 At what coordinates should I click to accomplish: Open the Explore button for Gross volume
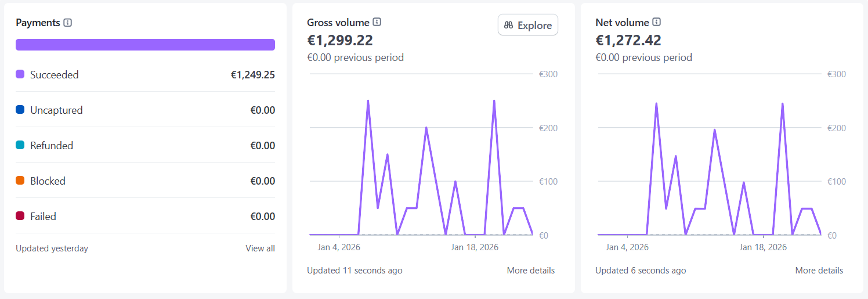528,25
